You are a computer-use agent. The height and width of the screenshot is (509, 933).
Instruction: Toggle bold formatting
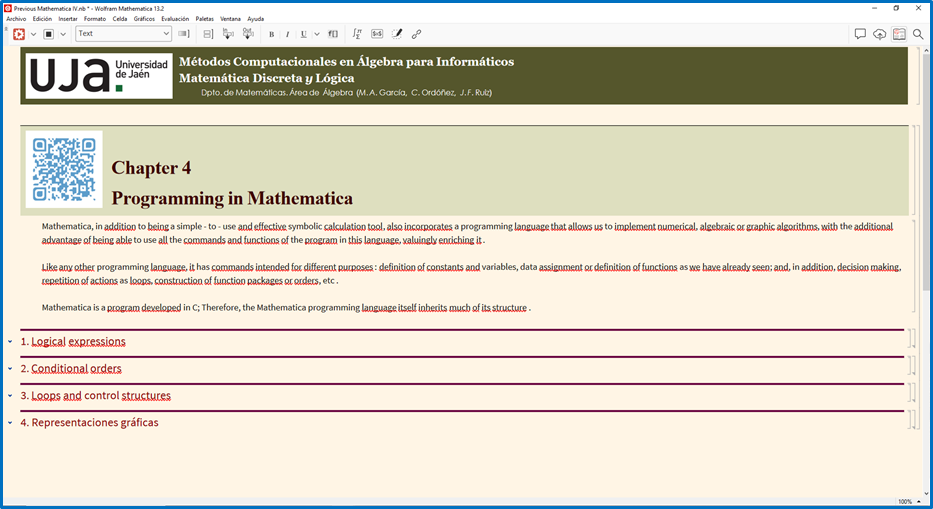pos(271,34)
